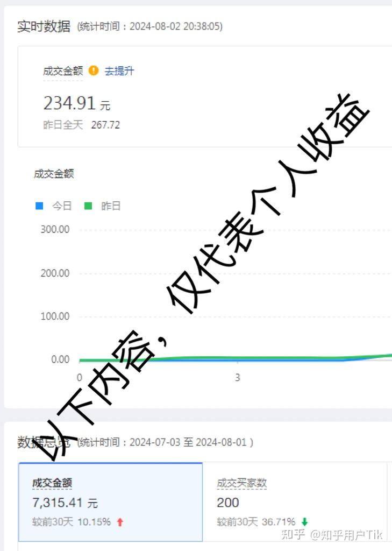Click the chart point at hour 0
This screenshot has height=551, width=392.
click(x=80, y=360)
